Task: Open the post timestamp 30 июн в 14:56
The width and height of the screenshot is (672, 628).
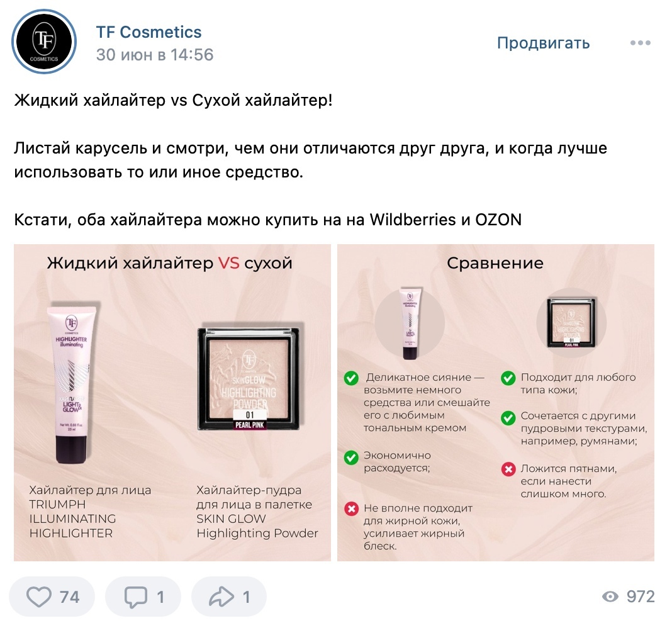Action: pos(155,55)
